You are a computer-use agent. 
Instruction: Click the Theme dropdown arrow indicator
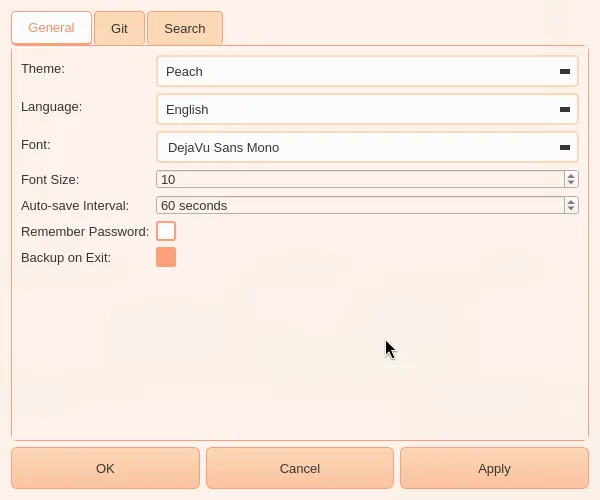point(565,72)
